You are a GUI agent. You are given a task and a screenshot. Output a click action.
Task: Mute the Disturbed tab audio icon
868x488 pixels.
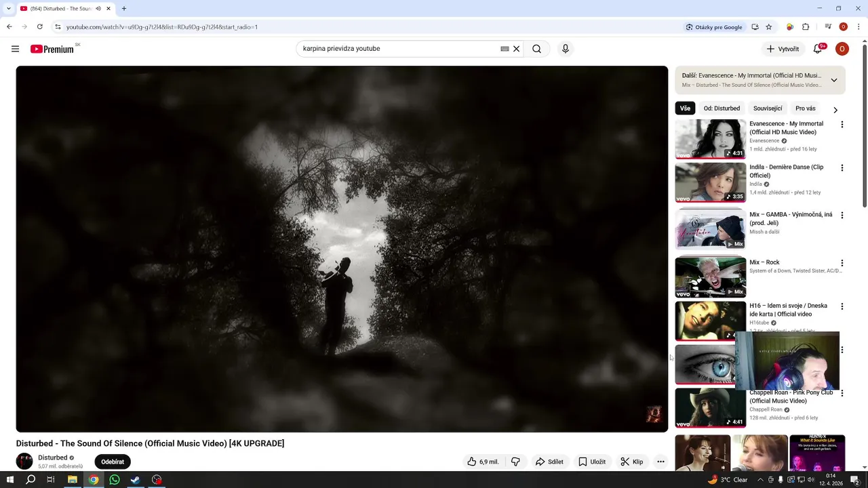(98, 9)
